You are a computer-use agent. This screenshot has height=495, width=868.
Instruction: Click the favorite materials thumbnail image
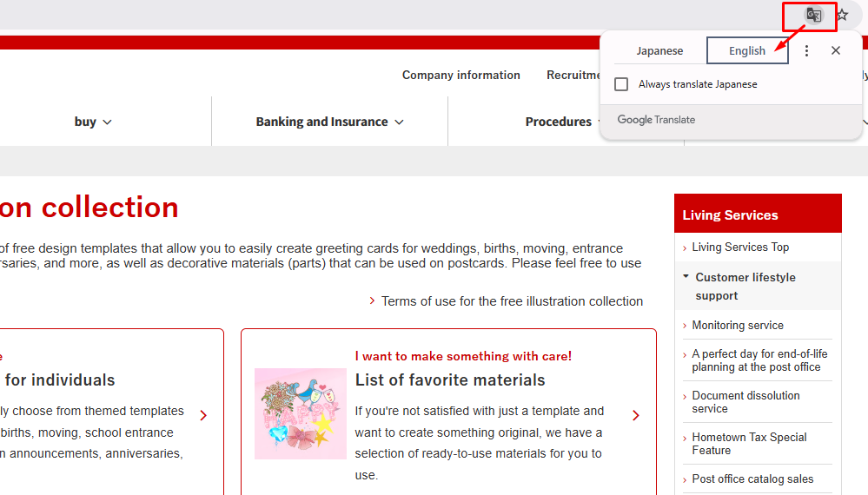(301, 413)
